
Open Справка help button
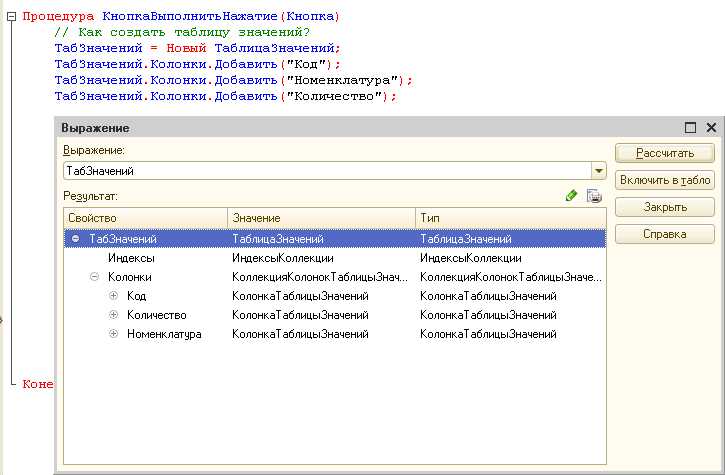(665, 234)
